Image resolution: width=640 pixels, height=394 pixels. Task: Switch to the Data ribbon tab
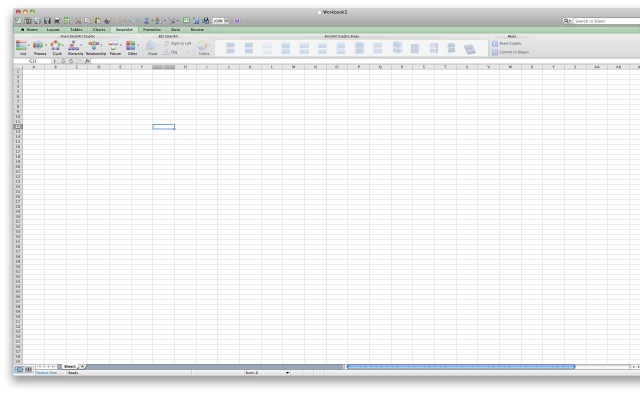175,30
